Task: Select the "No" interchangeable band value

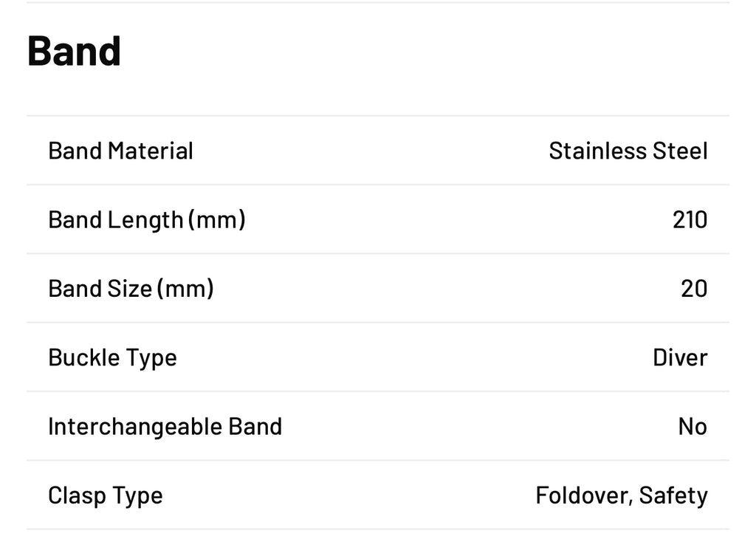Action: 693,427
